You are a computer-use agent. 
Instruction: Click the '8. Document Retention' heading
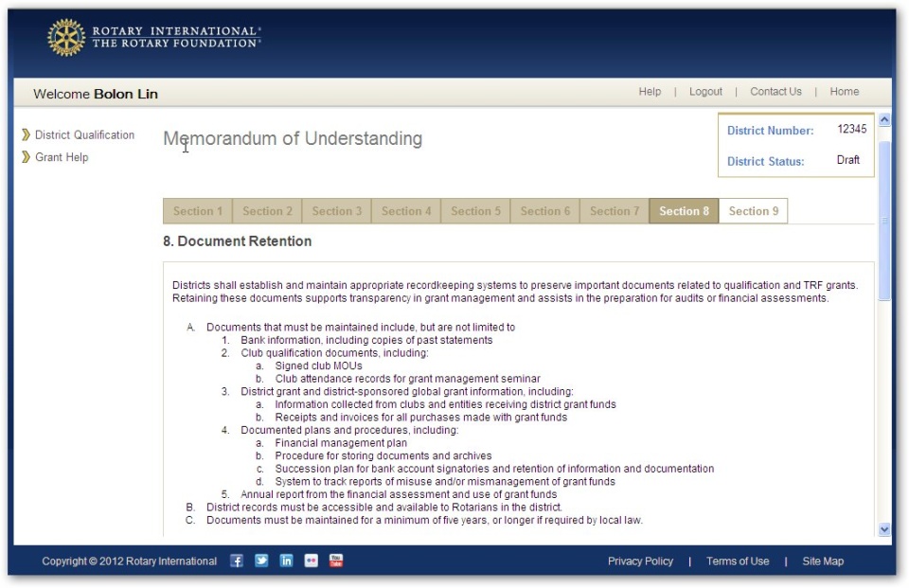(x=237, y=241)
